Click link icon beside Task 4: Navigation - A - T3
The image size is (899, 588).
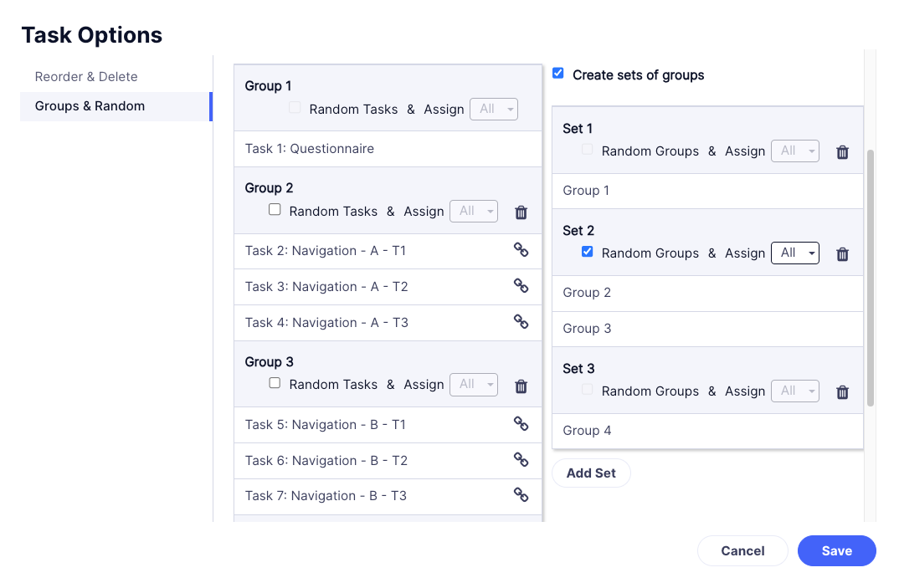pos(521,321)
